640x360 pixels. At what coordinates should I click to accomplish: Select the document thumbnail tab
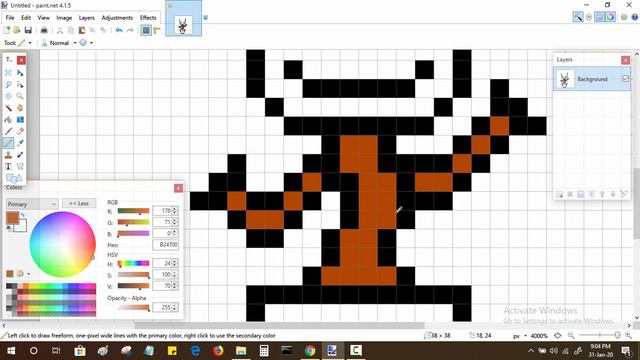tap(183, 18)
